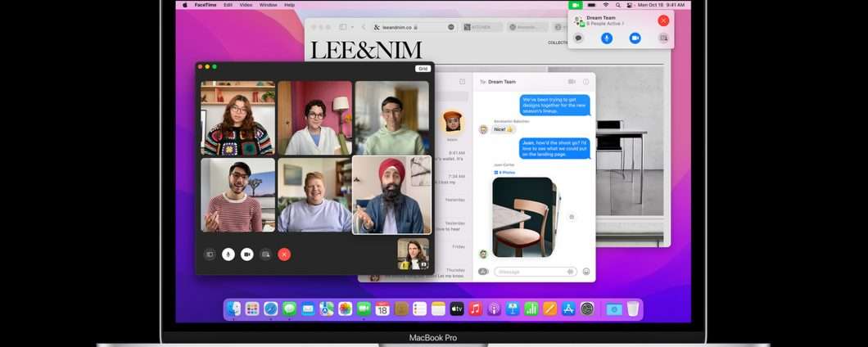Image resolution: width=868 pixels, height=347 pixels.
Task: Click the LEE&NIM site logo
Action: (366, 50)
